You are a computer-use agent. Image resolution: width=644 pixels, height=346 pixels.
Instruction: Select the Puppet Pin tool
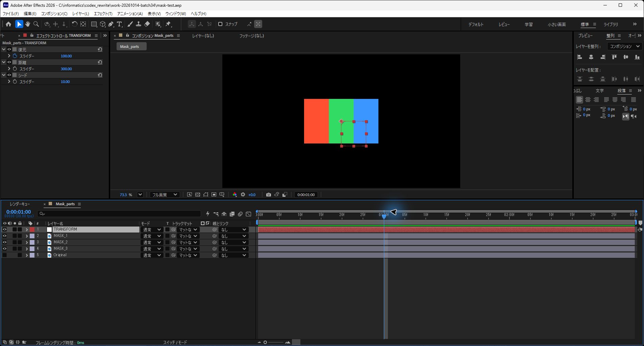(168, 24)
